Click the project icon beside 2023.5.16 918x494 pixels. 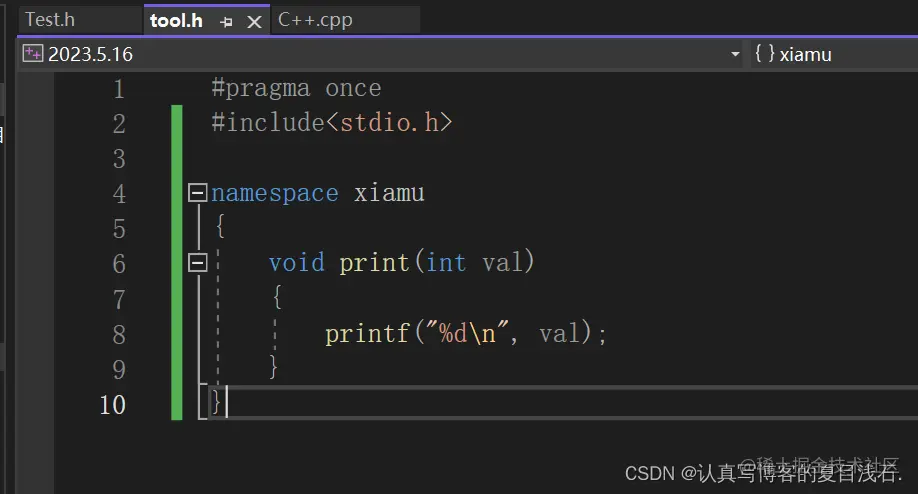[x=32, y=54]
